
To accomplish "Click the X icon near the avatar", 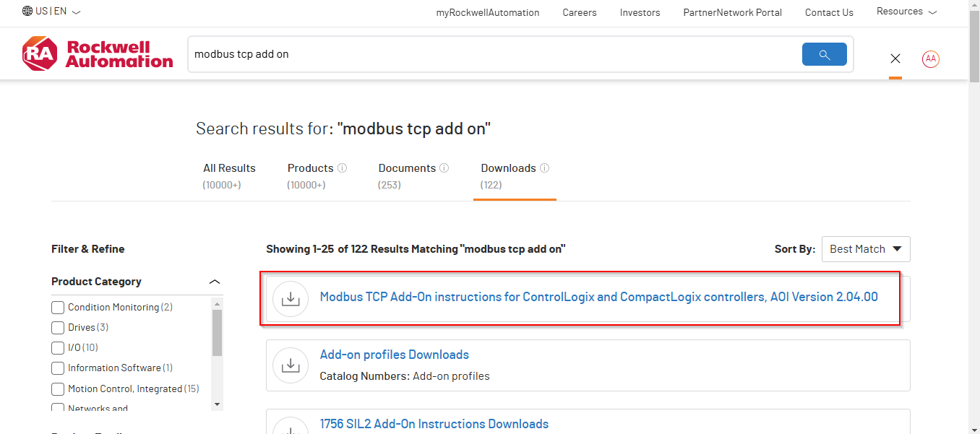I will (895, 58).
